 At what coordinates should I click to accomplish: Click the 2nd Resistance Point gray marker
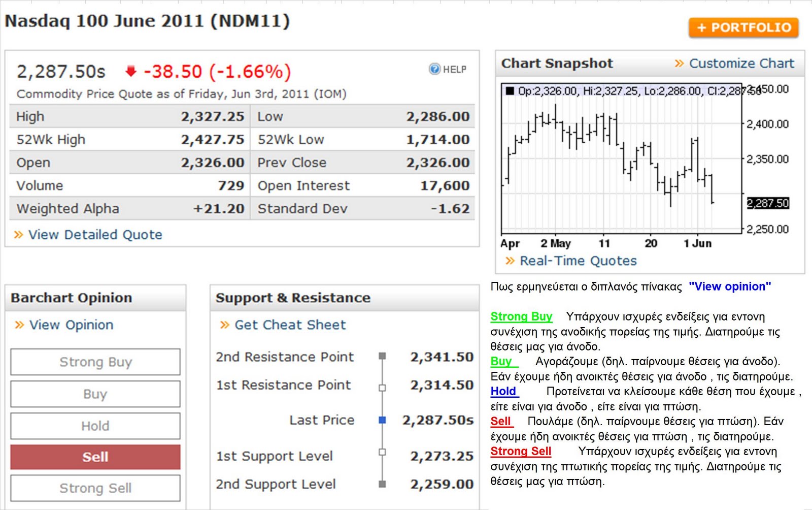point(382,357)
